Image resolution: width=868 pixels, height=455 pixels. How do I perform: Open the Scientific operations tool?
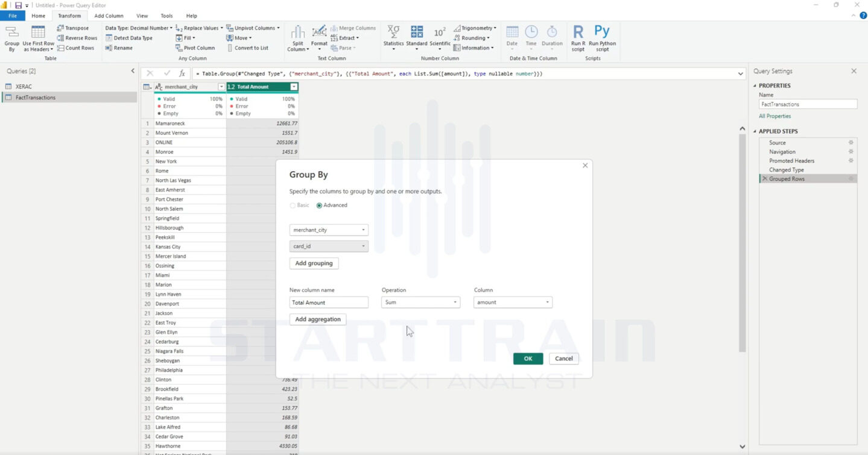coord(440,39)
